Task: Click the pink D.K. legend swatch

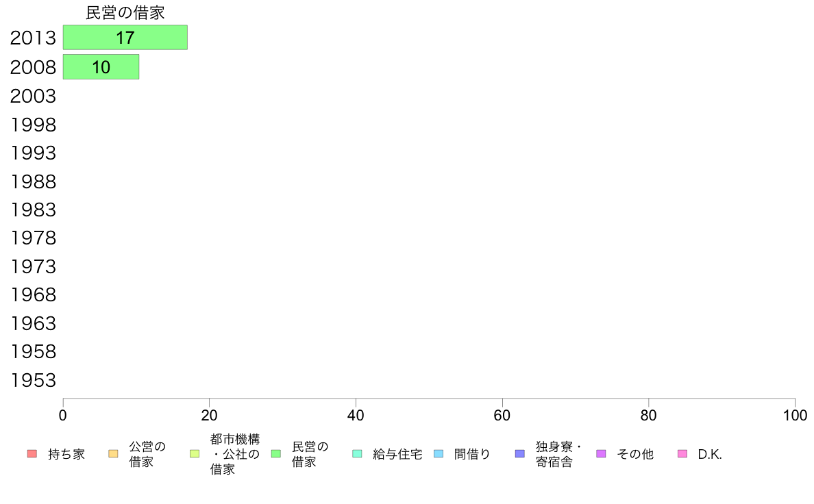Action: point(682,453)
